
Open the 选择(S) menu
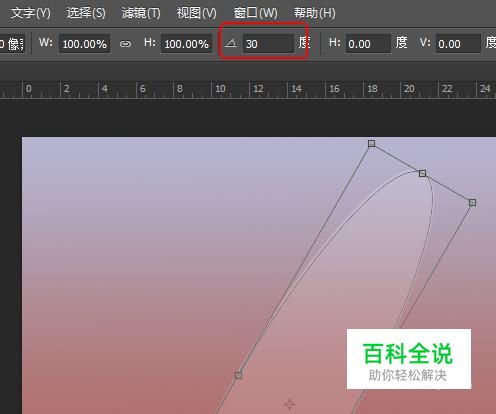point(86,13)
